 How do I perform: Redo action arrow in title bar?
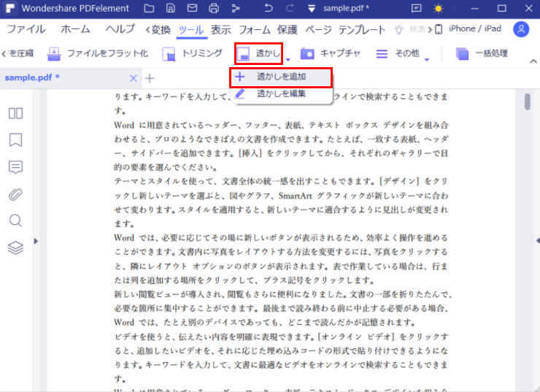click(x=290, y=8)
